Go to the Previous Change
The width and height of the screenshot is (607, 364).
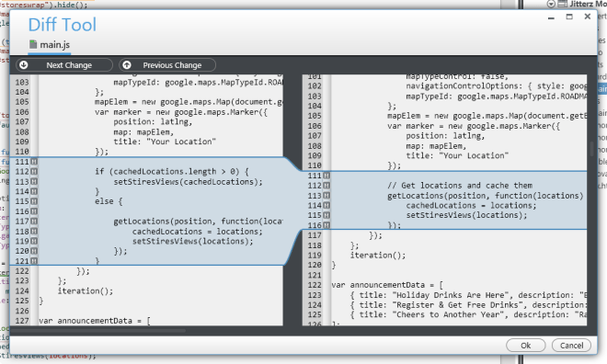point(167,65)
